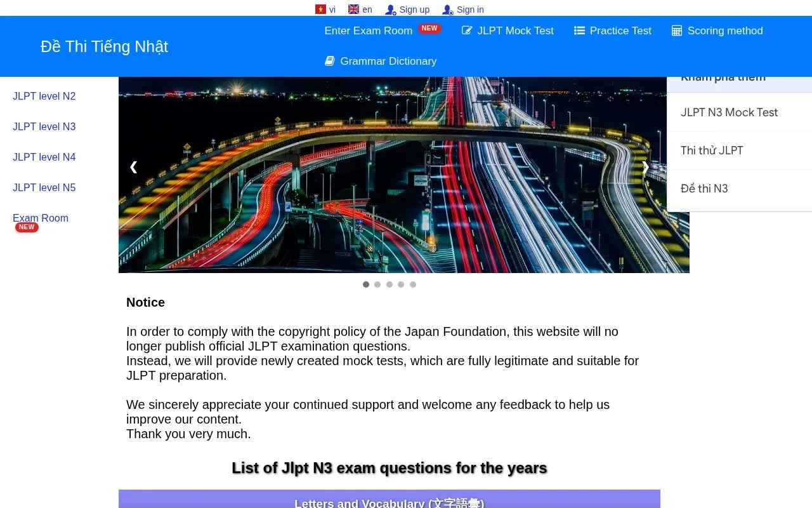Screen dimensions: 812x508
Task: Open Exam Room in sidebar
Action: click(41, 218)
